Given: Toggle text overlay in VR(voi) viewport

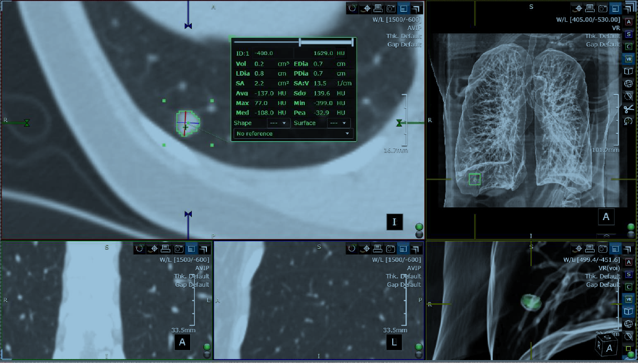Looking at the screenshot, I should 615,249.
